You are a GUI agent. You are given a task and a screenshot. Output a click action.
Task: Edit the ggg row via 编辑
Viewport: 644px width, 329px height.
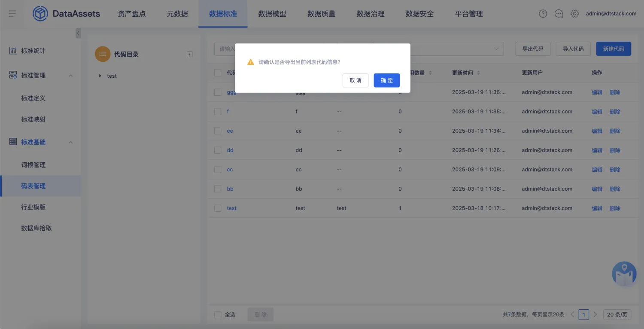coord(597,92)
